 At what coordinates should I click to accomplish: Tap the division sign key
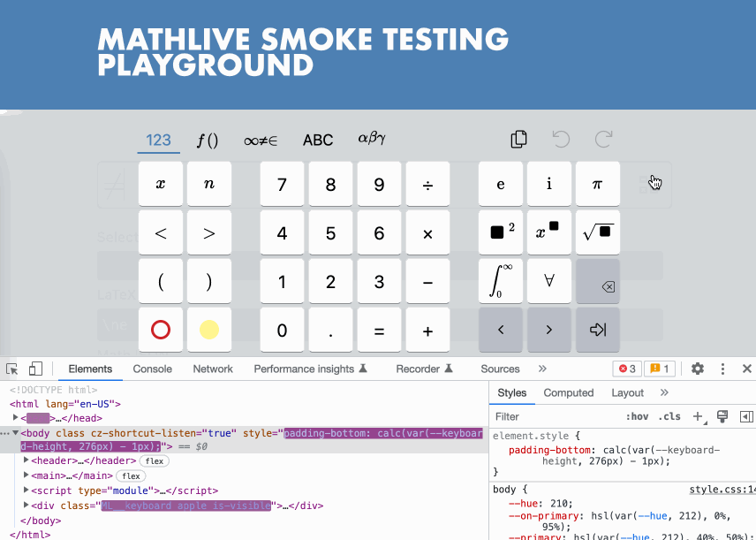click(x=427, y=184)
